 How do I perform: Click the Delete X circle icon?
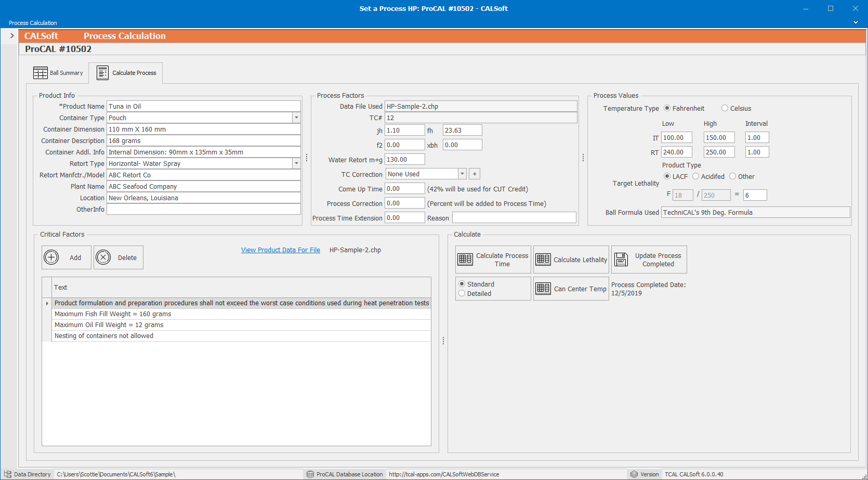point(103,257)
